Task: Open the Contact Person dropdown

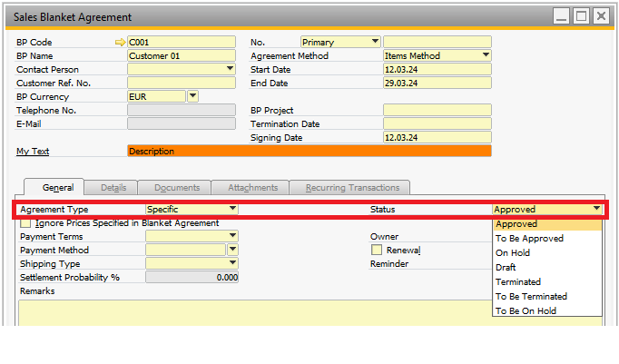Action: 231,69
